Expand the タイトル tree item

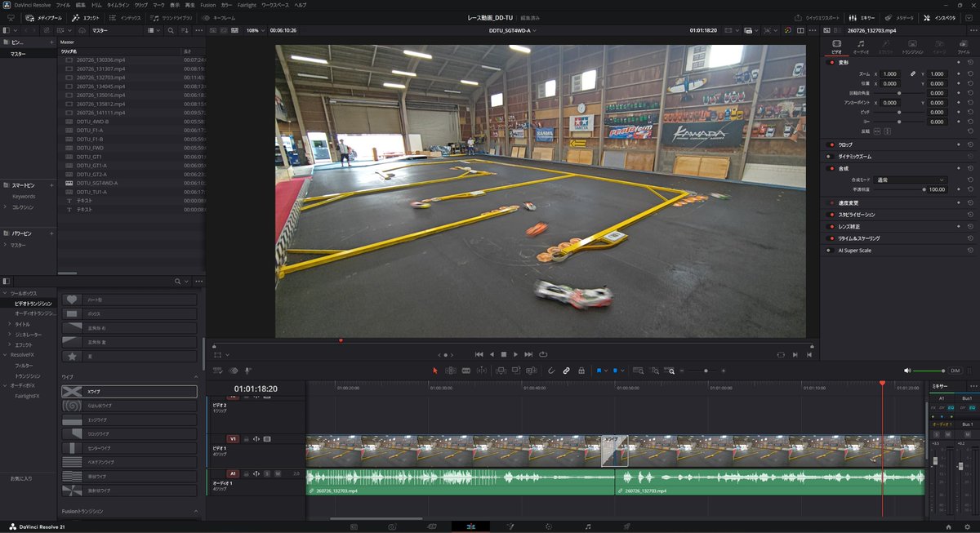10,324
